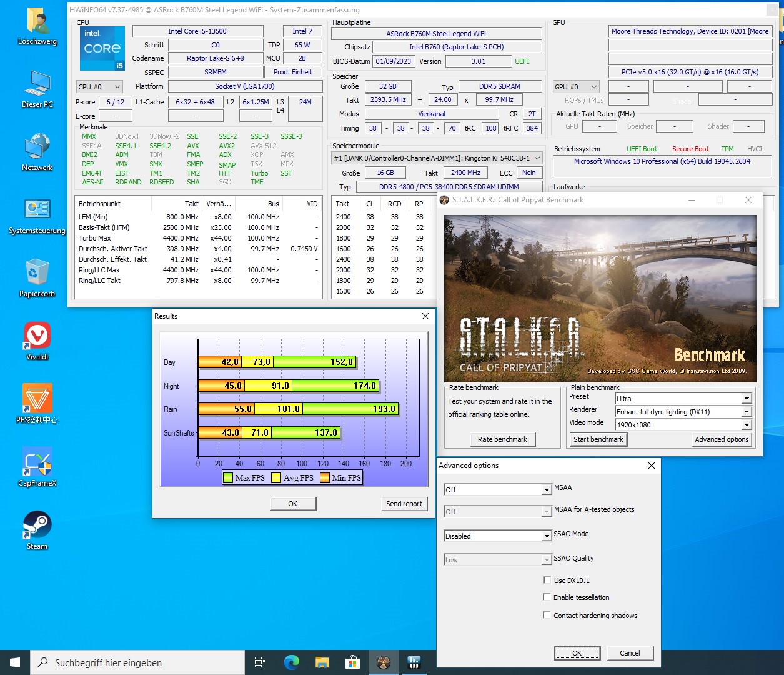Select the Netzwerk desktop icon
This screenshot has height=675, width=784.
point(37,152)
